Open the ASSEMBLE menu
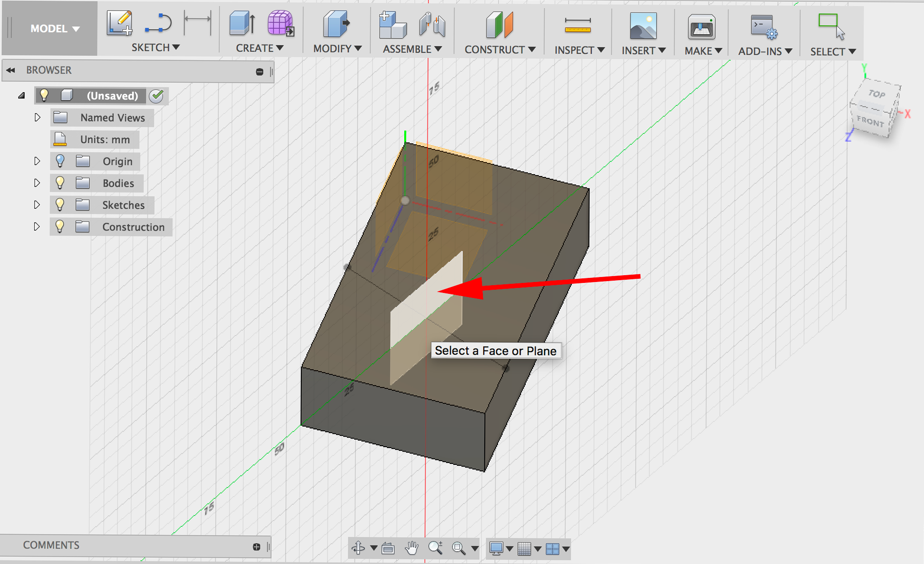 pyautogui.click(x=412, y=49)
